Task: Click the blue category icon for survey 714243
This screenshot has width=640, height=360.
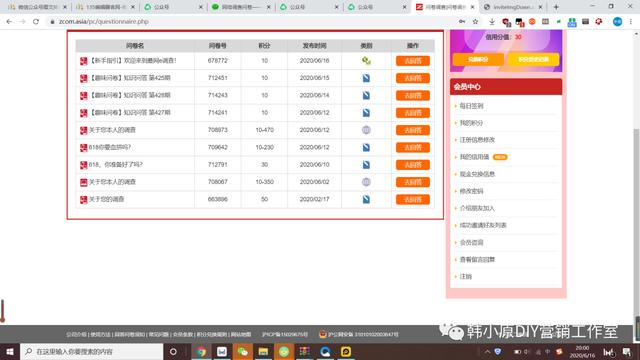Action: coord(366,96)
